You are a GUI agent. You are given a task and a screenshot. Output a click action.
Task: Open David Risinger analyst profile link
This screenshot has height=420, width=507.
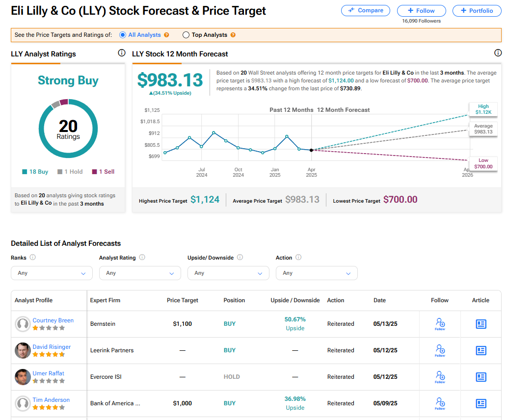(x=52, y=346)
